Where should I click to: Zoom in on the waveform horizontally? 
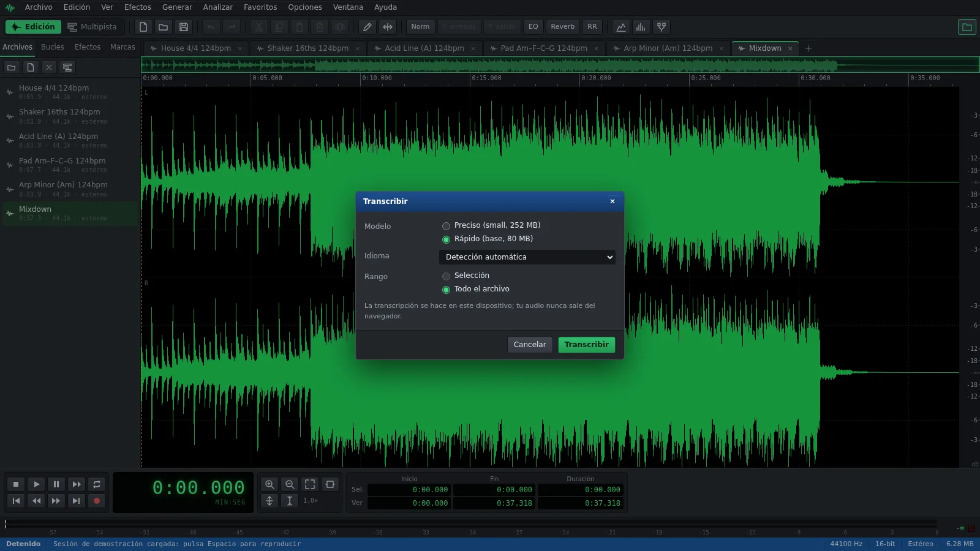(269, 484)
